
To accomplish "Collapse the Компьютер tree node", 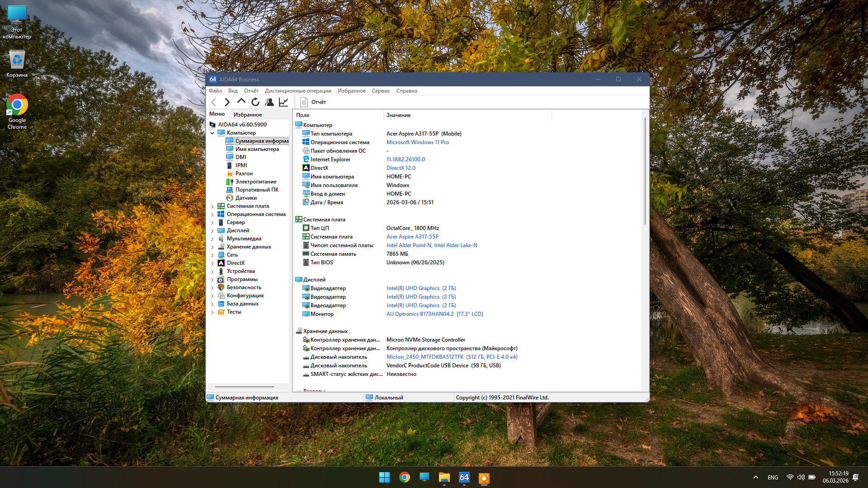I will (x=212, y=133).
